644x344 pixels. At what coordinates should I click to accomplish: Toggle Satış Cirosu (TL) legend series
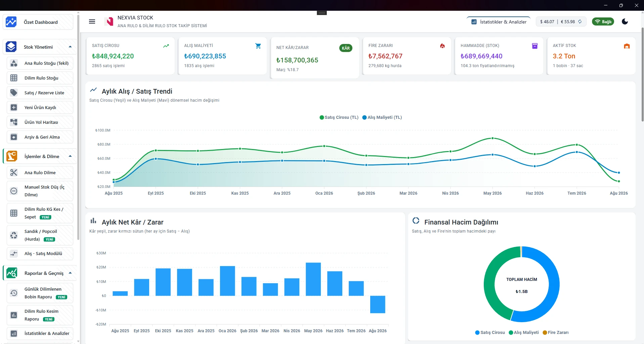(339, 117)
